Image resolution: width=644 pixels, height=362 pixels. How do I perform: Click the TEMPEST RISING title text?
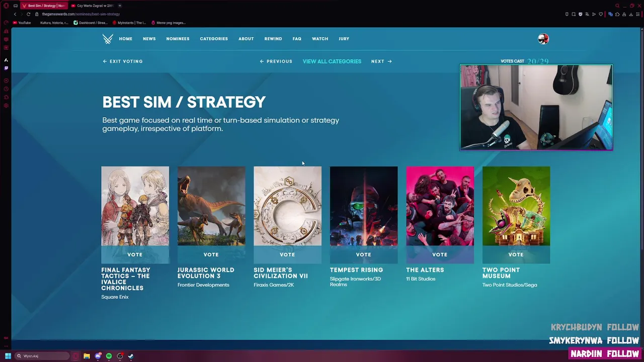pyautogui.click(x=356, y=270)
